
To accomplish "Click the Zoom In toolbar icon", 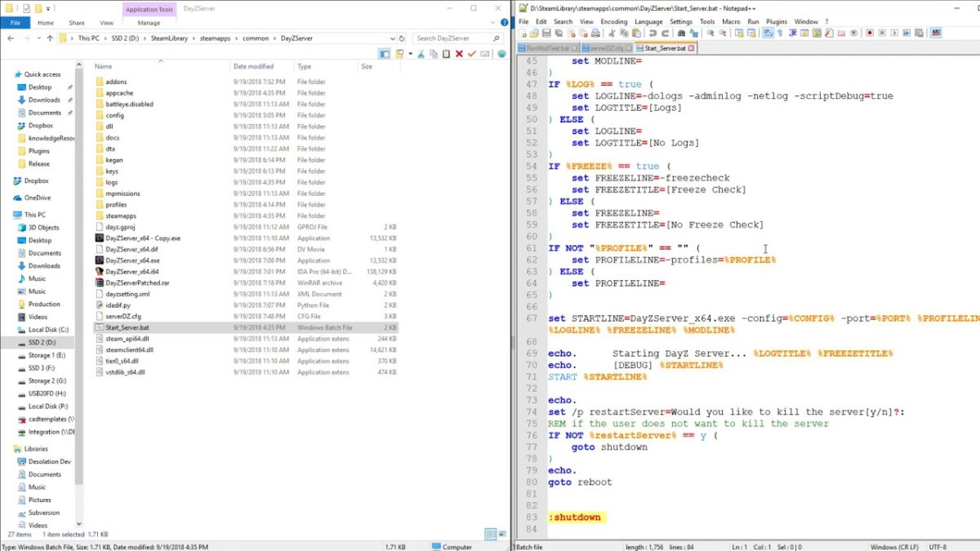I will point(710,33).
